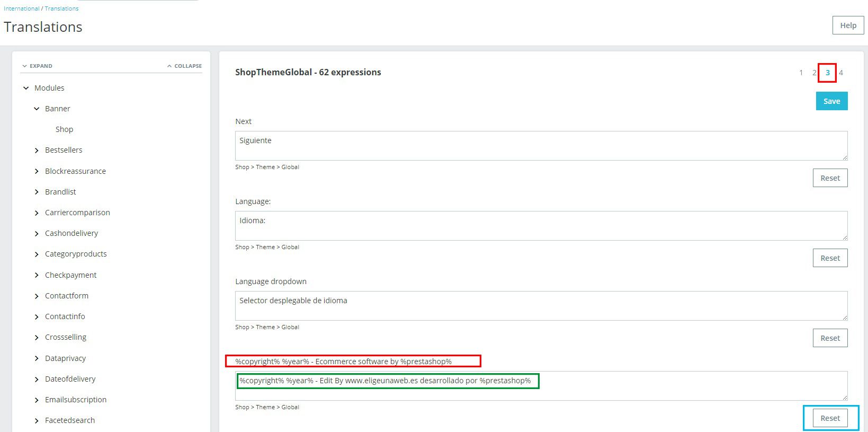This screenshot has width=868, height=432.
Task: Open the Translations breadcrumb link
Action: coord(61,8)
